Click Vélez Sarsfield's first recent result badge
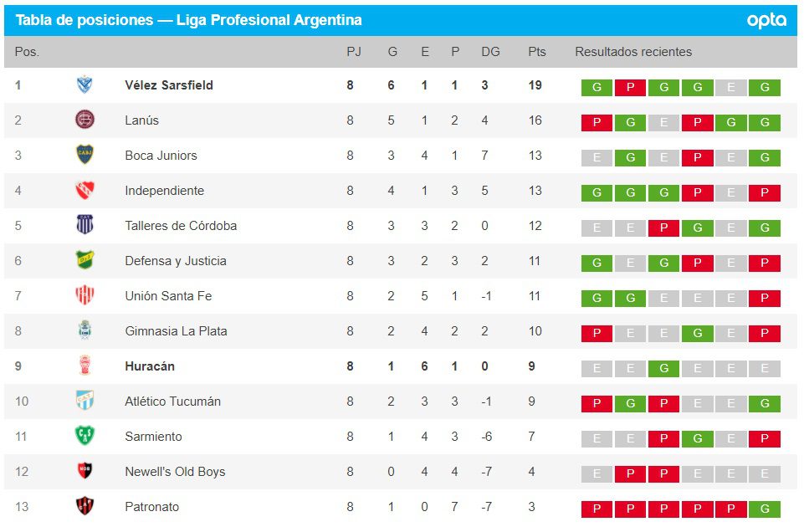This screenshot has height=532, width=804. click(597, 88)
